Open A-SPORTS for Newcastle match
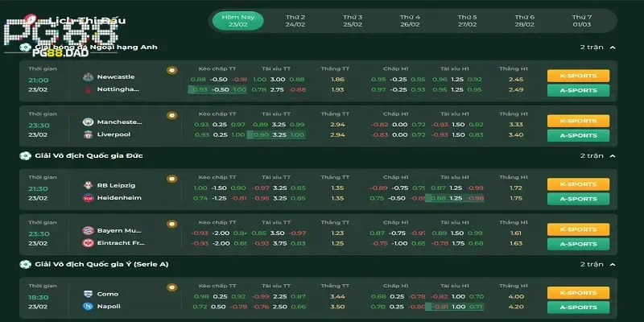 coord(578,90)
